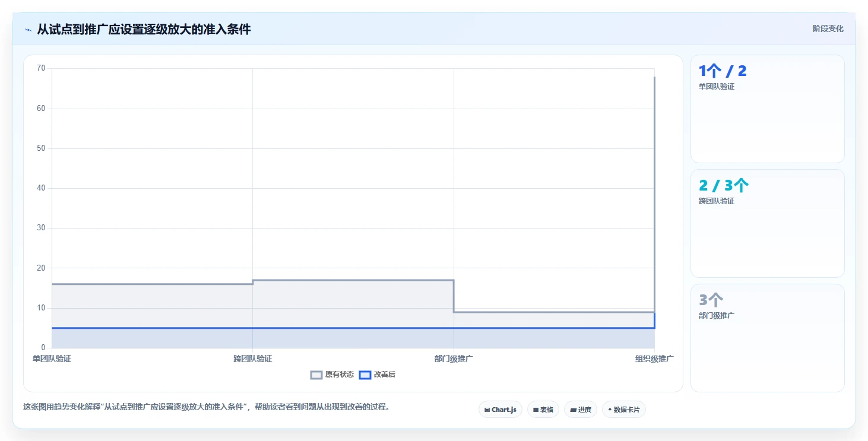
Task: Select the '3个' value in 部门级推广 card
Action: tap(711, 300)
